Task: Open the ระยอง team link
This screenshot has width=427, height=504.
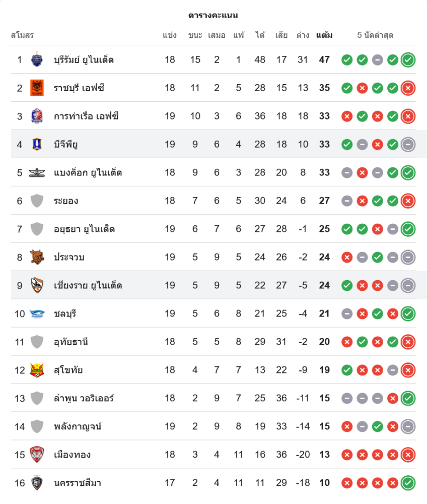Action: click(x=66, y=201)
